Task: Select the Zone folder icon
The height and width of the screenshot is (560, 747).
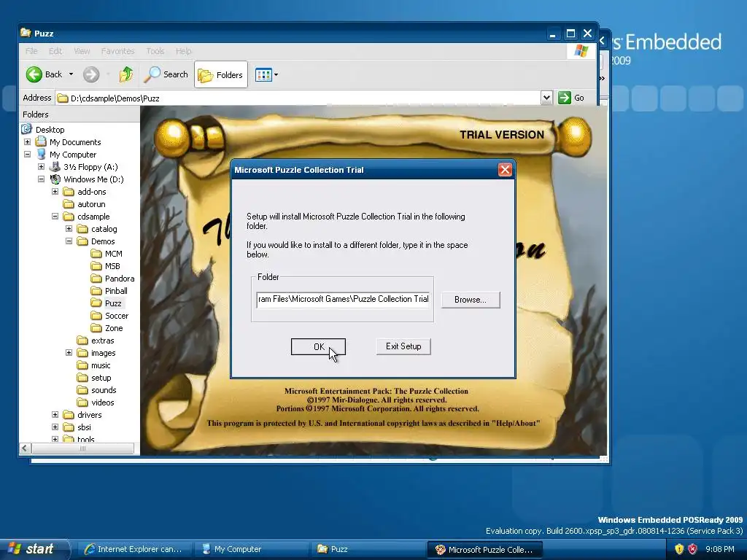Action: click(x=96, y=327)
